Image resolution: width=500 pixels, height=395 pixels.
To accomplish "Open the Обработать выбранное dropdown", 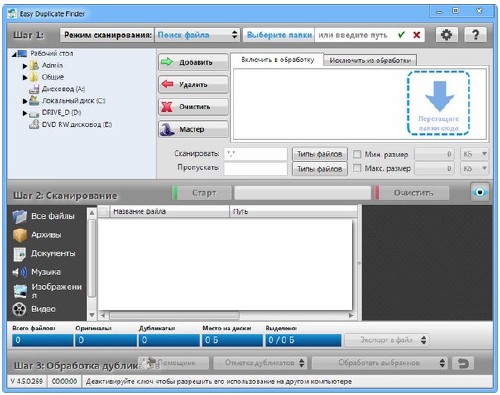I will coord(379,363).
